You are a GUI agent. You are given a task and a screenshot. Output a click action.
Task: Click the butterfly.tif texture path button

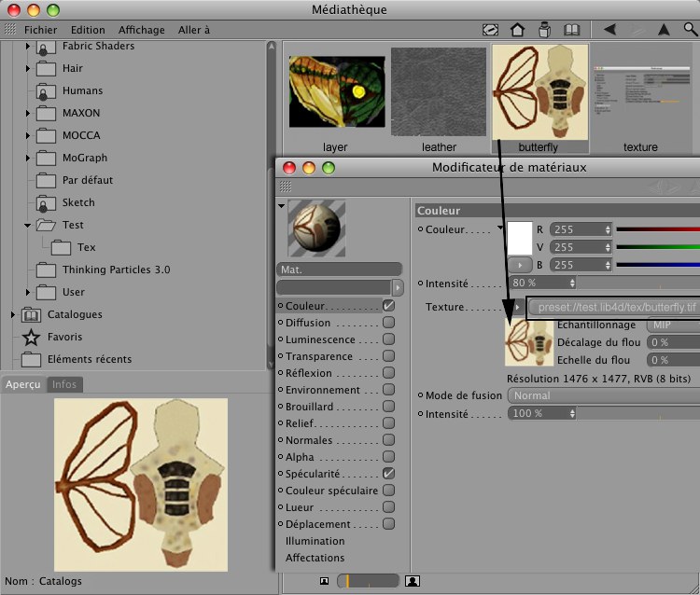pyautogui.click(x=616, y=307)
